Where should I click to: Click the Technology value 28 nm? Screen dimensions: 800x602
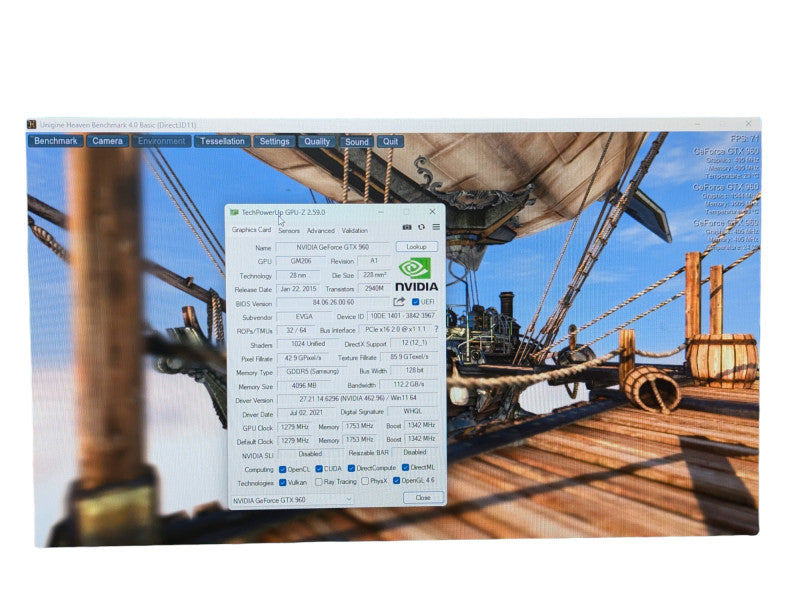tap(298, 275)
